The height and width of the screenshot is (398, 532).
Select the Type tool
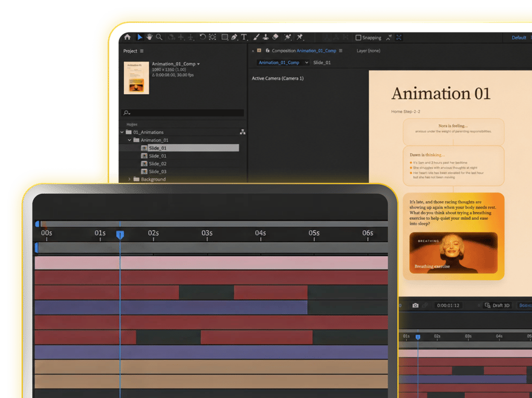click(244, 37)
